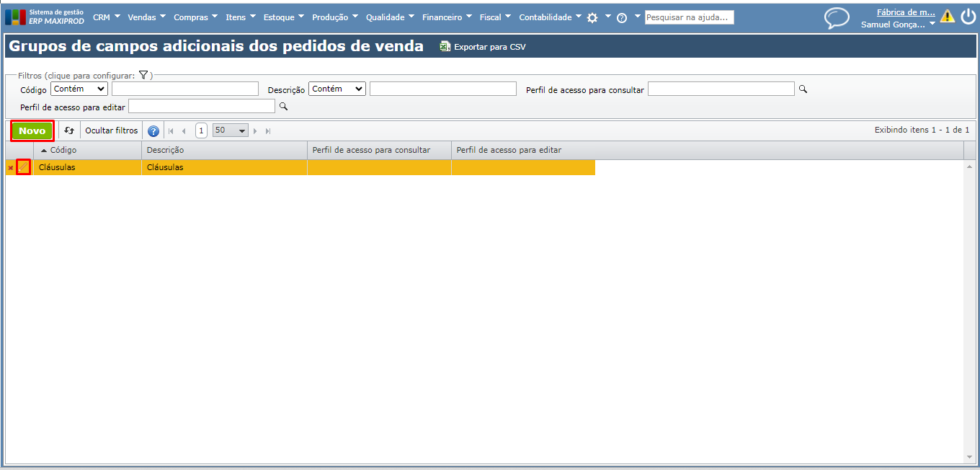Screen dimensions: 980x470
Task: Click the grid scrollbar down arrow
Action: coord(969,457)
